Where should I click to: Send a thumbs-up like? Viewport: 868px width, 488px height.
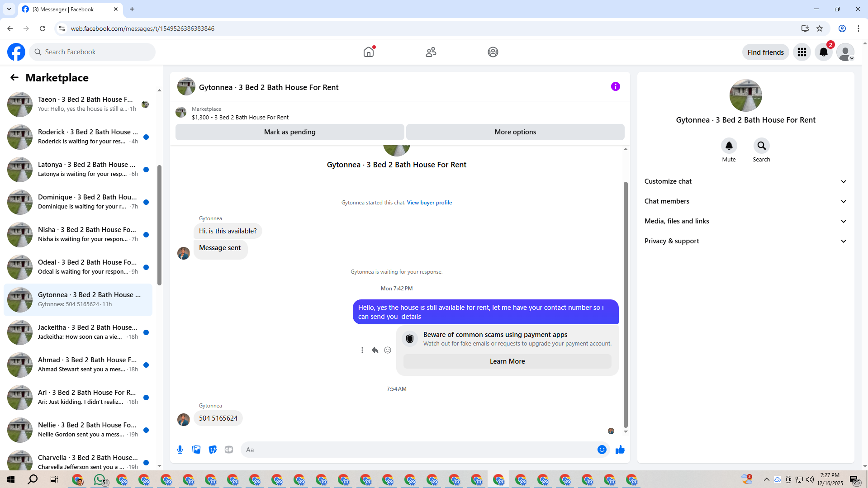click(x=620, y=450)
